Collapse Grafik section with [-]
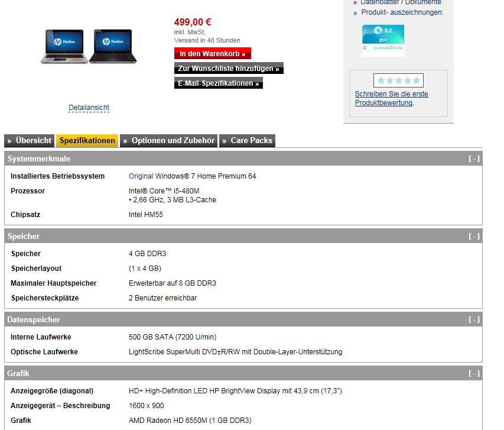 [x=474, y=373]
